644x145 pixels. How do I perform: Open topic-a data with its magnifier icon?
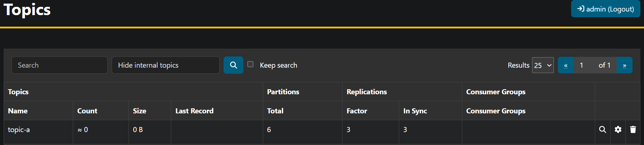(602, 130)
